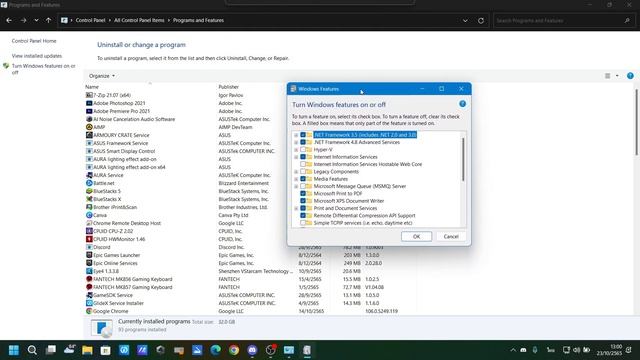This screenshot has height=360, width=640.
Task: Enable the Hyper-V checkbox
Action: [x=303, y=149]
